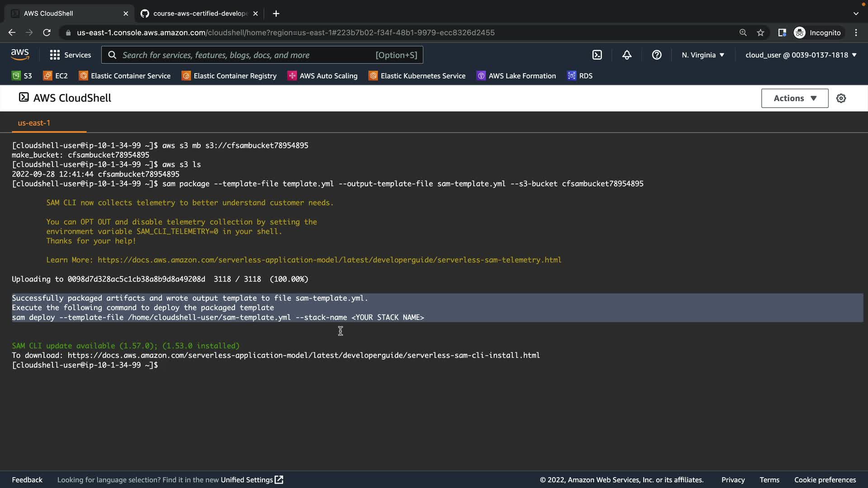
Task: Expand the Actions dropdown
Action: 794,98
